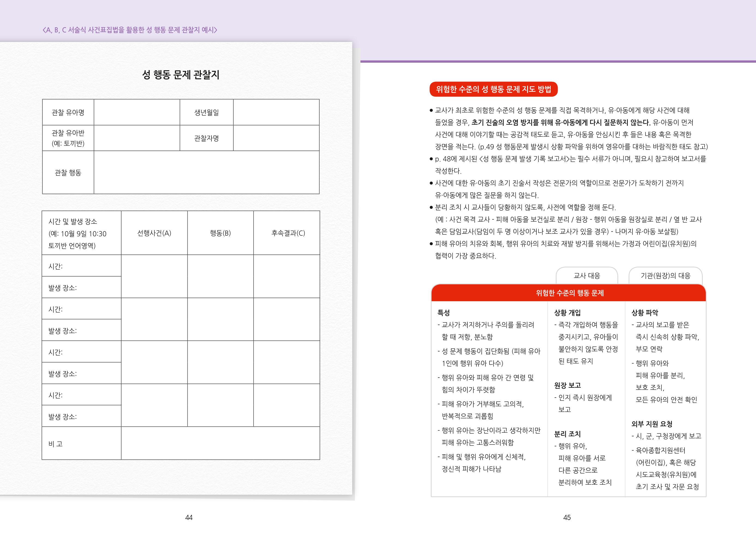The image size is (756, 537).
Task: Click the red 위험한 수준의 행동 문제 banner
Action: point(569,293)
